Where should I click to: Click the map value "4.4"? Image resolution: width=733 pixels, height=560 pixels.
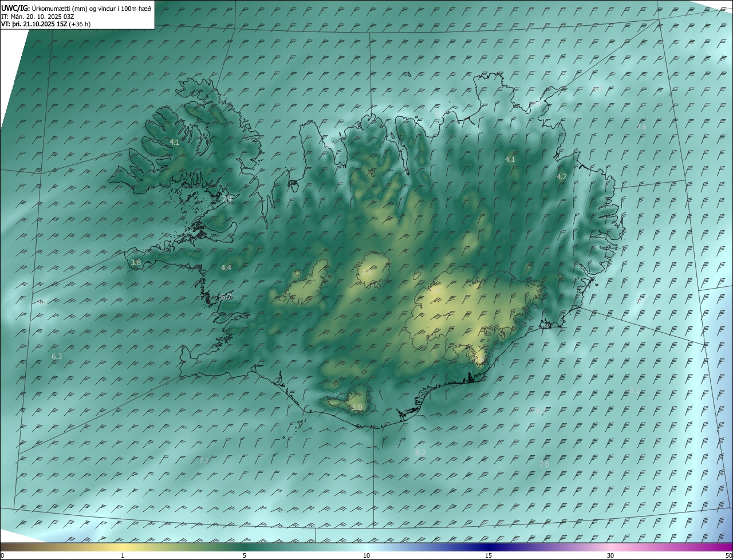click(226, 267)
